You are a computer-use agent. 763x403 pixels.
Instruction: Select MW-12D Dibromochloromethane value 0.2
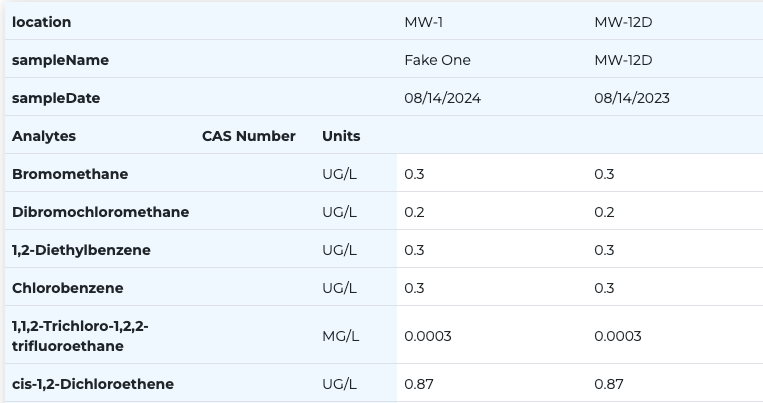604,212
